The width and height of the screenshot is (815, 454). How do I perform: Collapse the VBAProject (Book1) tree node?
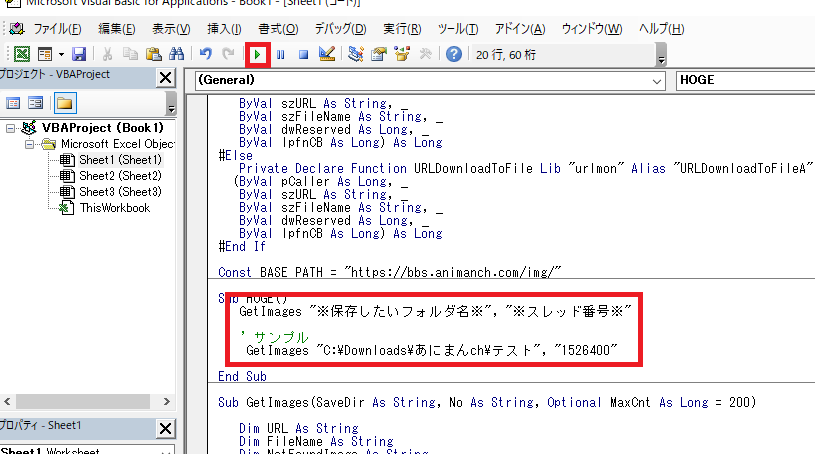pyautogui.click(x=10, y=128)
